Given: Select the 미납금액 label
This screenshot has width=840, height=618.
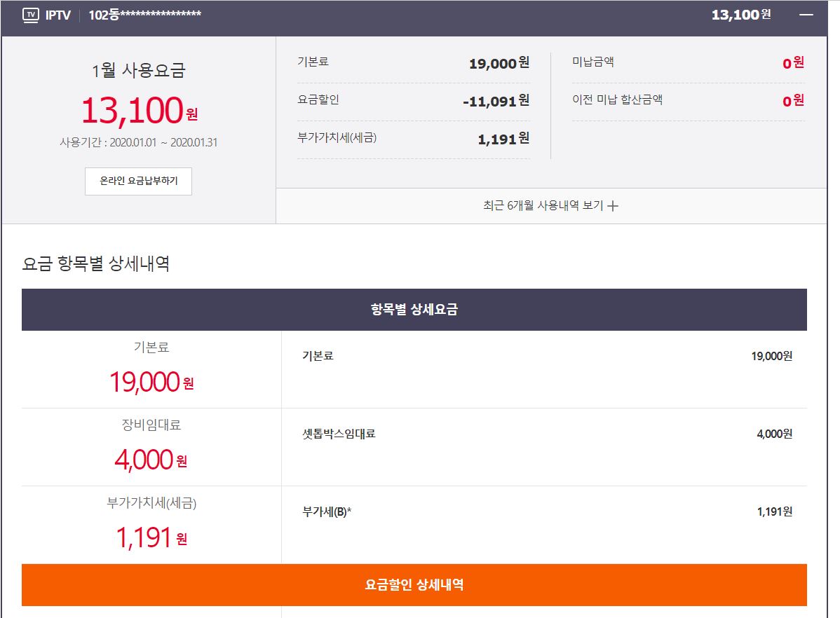Looking at the screenshot, I should click(593, 62).
